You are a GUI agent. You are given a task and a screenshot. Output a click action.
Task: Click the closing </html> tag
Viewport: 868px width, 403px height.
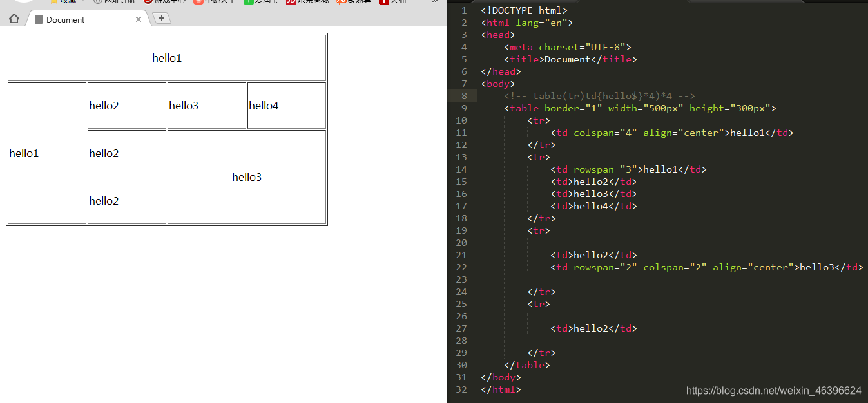(501, 389)
